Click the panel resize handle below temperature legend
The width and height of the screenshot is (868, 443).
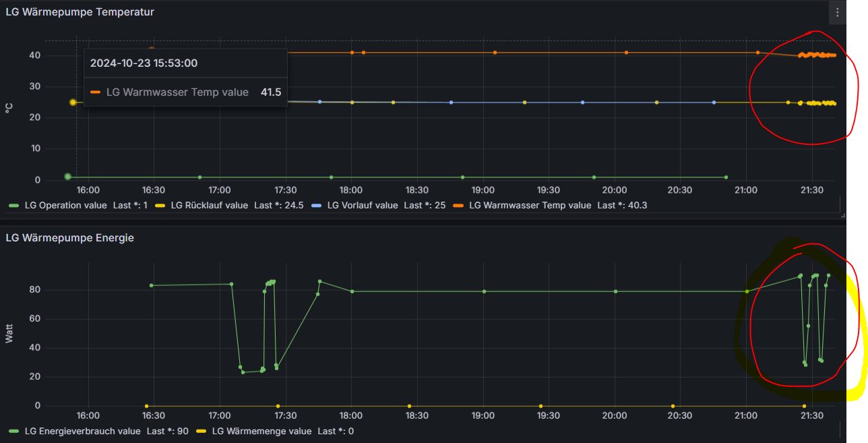click(842, 215)
